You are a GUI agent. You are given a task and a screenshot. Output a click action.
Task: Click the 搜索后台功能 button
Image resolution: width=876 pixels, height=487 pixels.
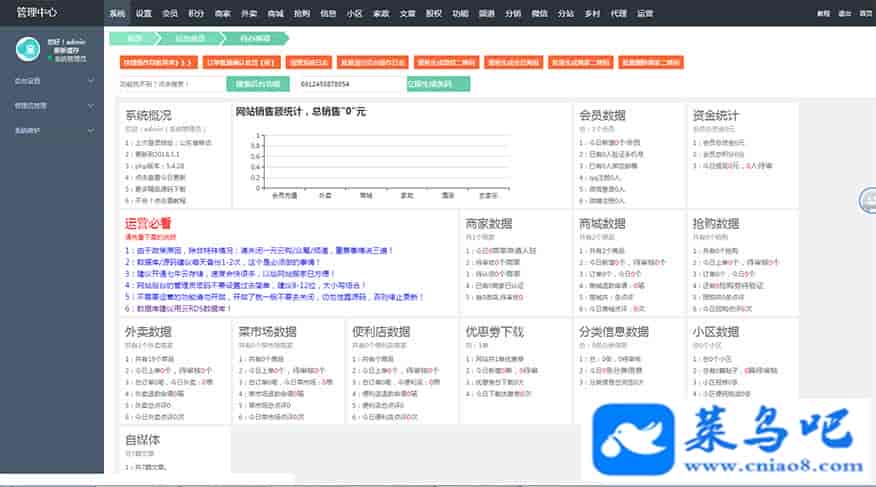tap(253, 85)
